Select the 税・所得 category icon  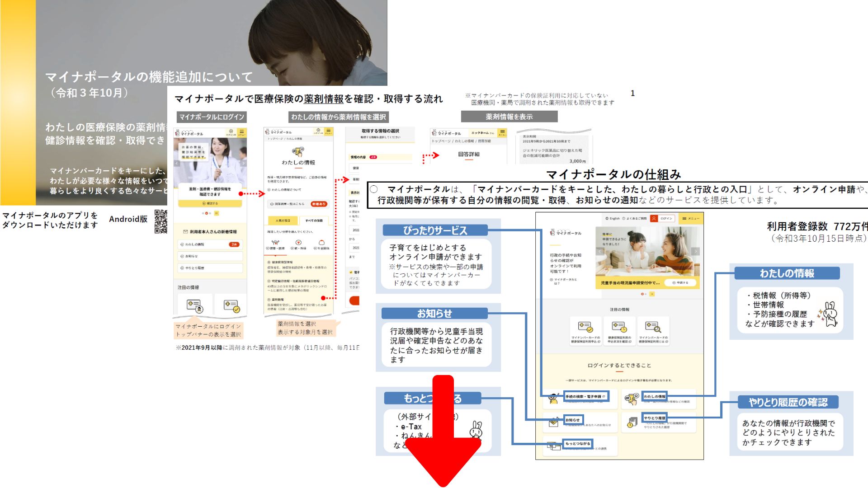pos(298,243)
